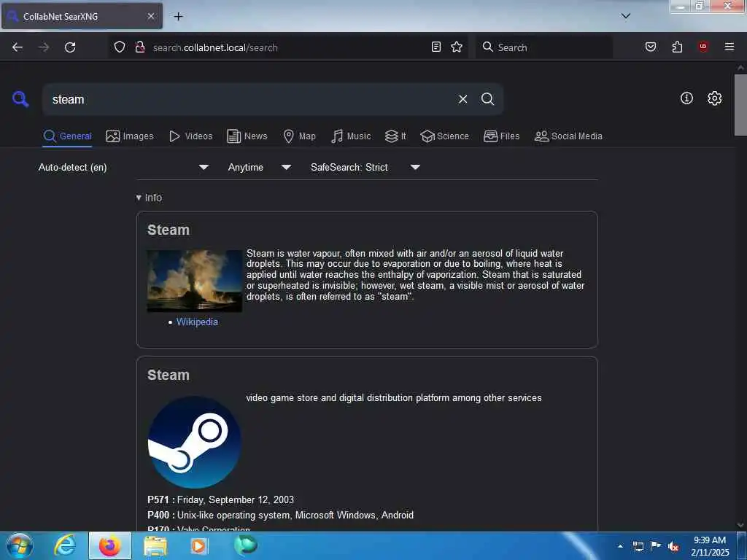The height and width of the screenshot is (560, 747).
Task: Launch Internet Explorer from the taskbar
Action: point(65,545)
